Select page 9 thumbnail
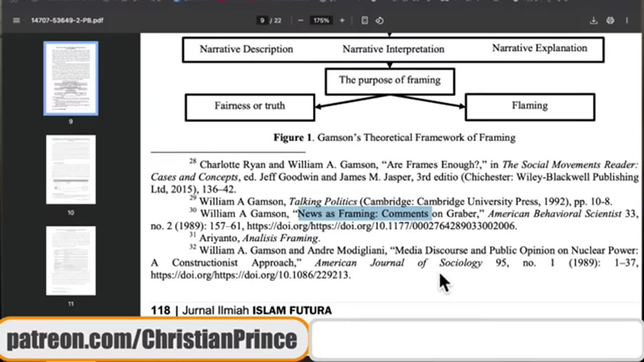 (x=71, y=78)
